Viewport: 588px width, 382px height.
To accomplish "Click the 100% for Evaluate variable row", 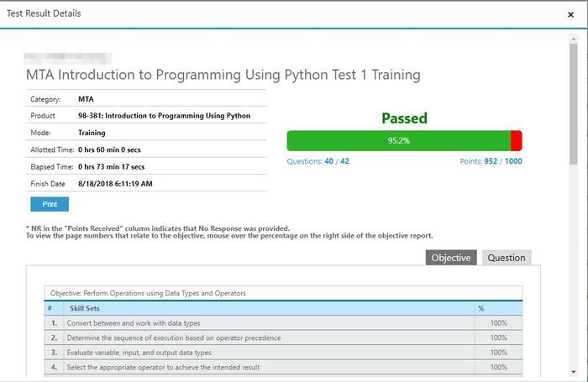I will [x=498, y=353].
